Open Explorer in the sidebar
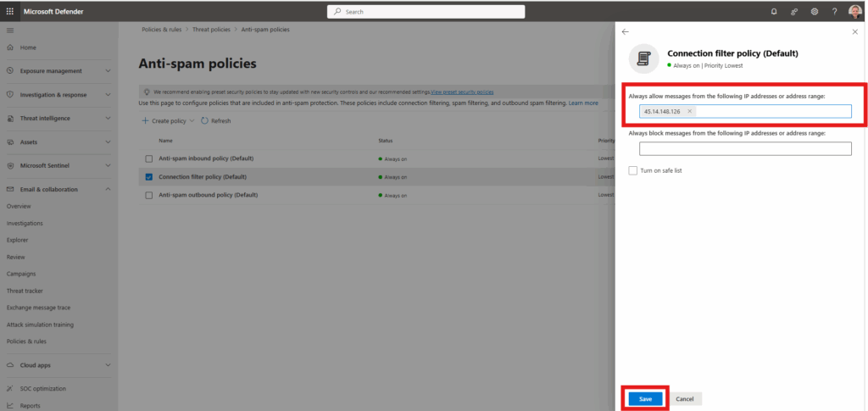 [17, 240]
